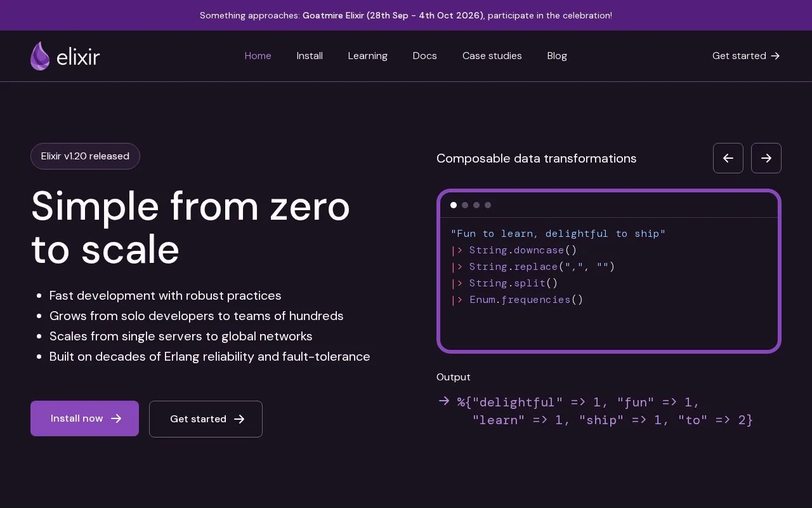Image resolution: width=812 pixels, height=508 pixels.
Task: Click the output map result text
Action: point(605,411)
